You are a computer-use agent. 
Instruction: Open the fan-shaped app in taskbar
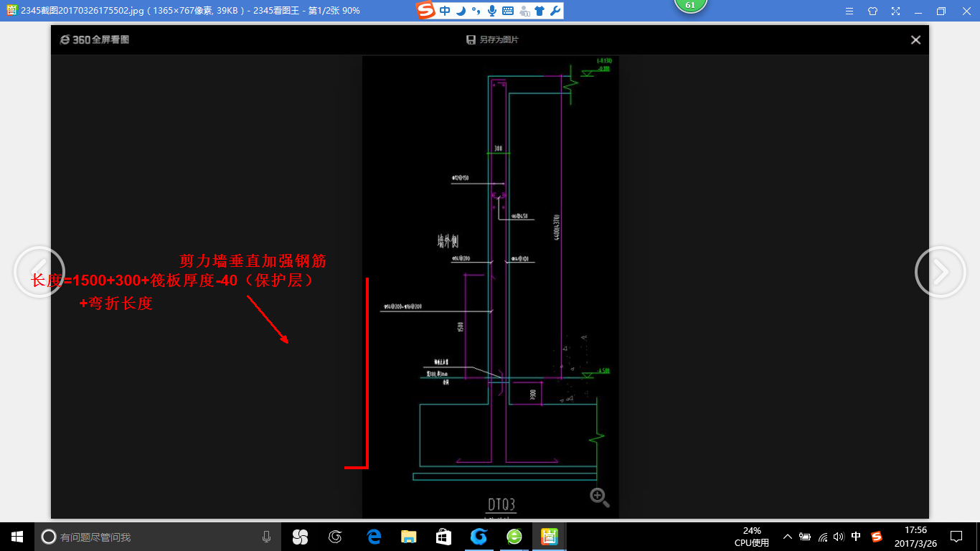(300, 537)
